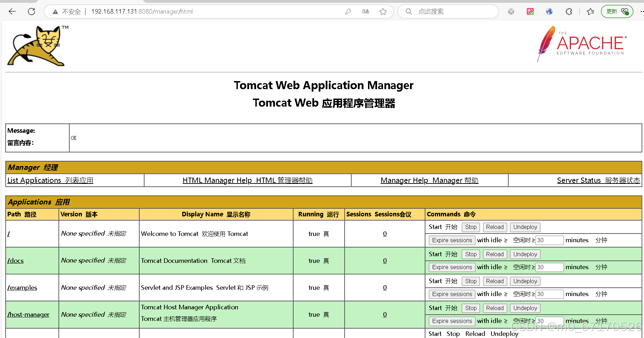This screenshot has height=338, width=644.
Task: Open the /examples application link
Action: tap(22, 288)
